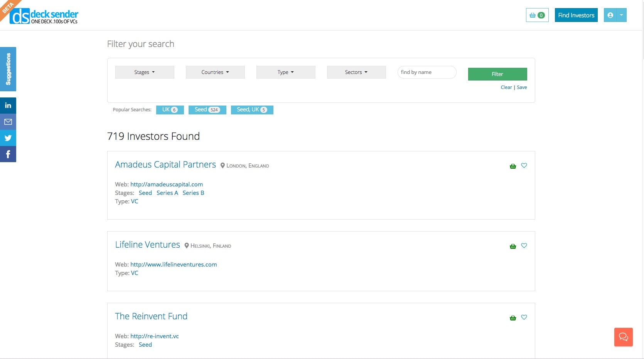Image resolution: width=644 pixels, height=359 pixels.
Task: Share via the email envelope icon
Action: 8,122
